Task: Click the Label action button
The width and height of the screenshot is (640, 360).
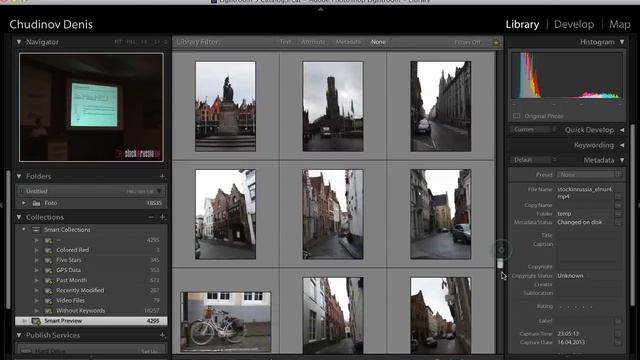Action: tap(618, 321)
